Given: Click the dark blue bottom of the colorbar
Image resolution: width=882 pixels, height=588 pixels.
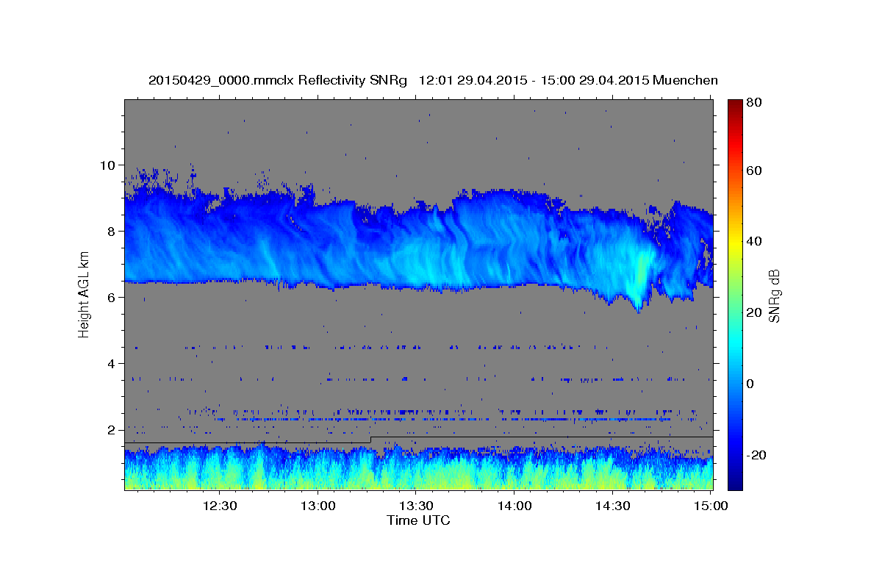Looking at the screenshot, I should click(x=735, y=481).
